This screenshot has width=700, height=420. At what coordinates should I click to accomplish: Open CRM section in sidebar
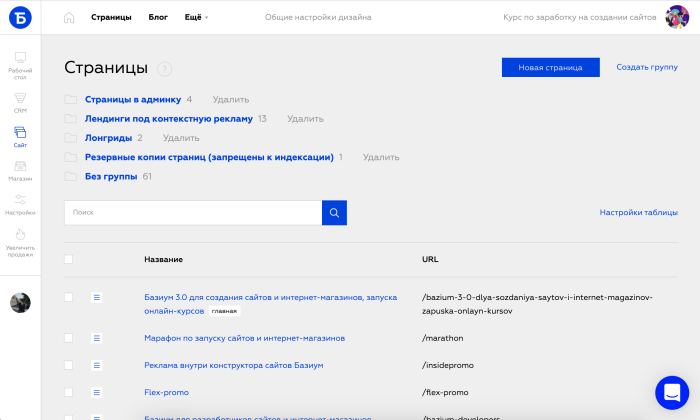20,103
